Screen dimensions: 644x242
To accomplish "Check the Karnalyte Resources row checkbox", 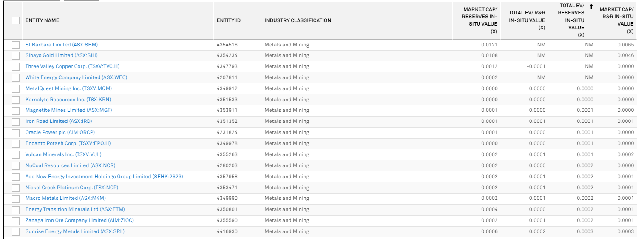I will click(16, 100).
